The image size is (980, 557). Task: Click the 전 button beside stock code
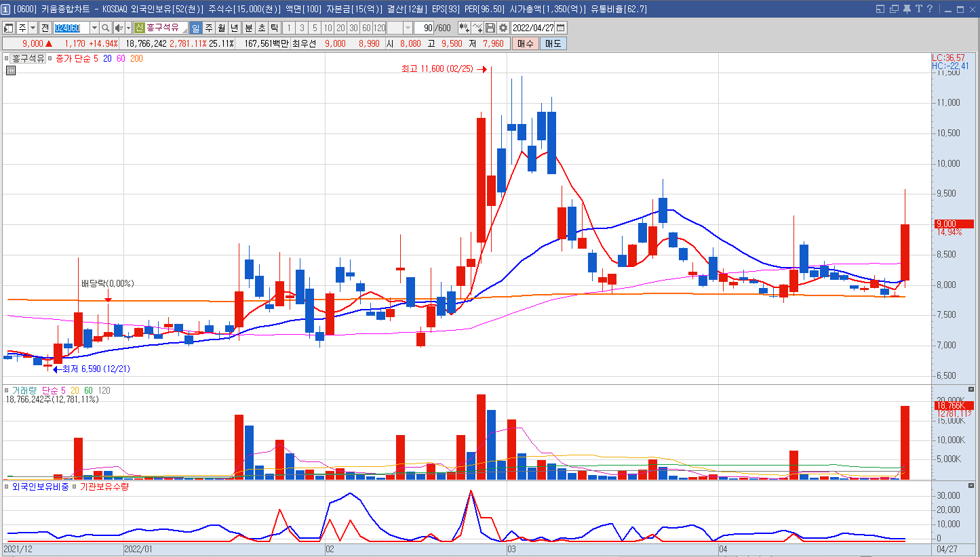(45, 28)
